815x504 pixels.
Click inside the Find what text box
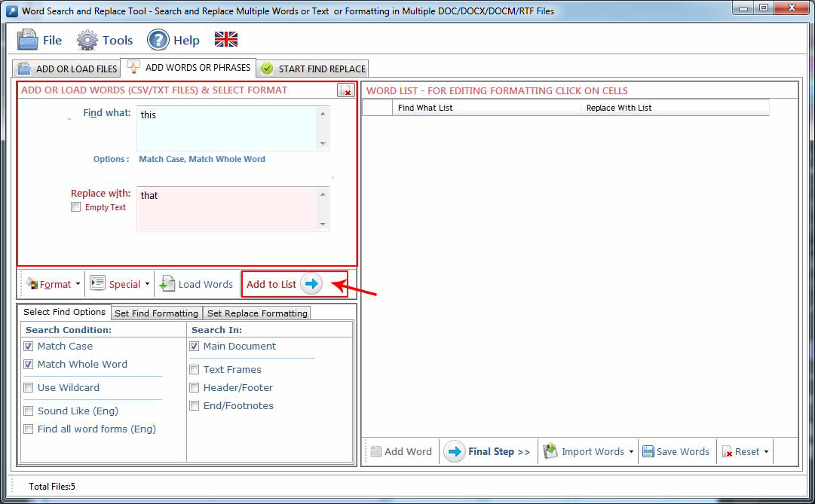(228, 128)
